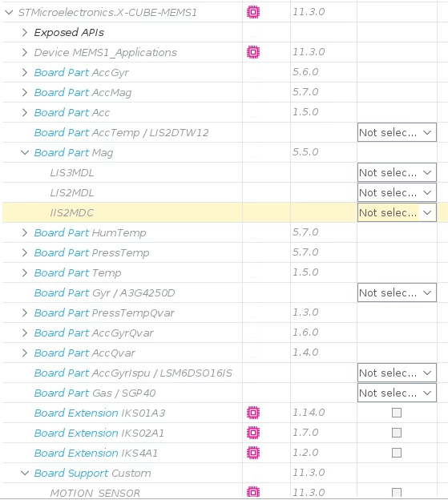Select the MOTION_SENSOR tree item
Screen dimensions: 448x500
(x=95, y=493)
